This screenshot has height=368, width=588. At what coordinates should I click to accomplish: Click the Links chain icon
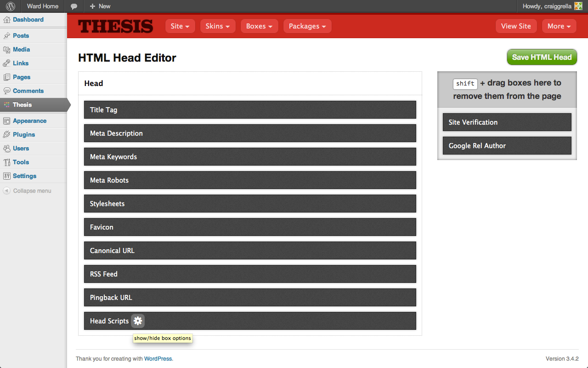pyautogui.click(x=6, y=63)
